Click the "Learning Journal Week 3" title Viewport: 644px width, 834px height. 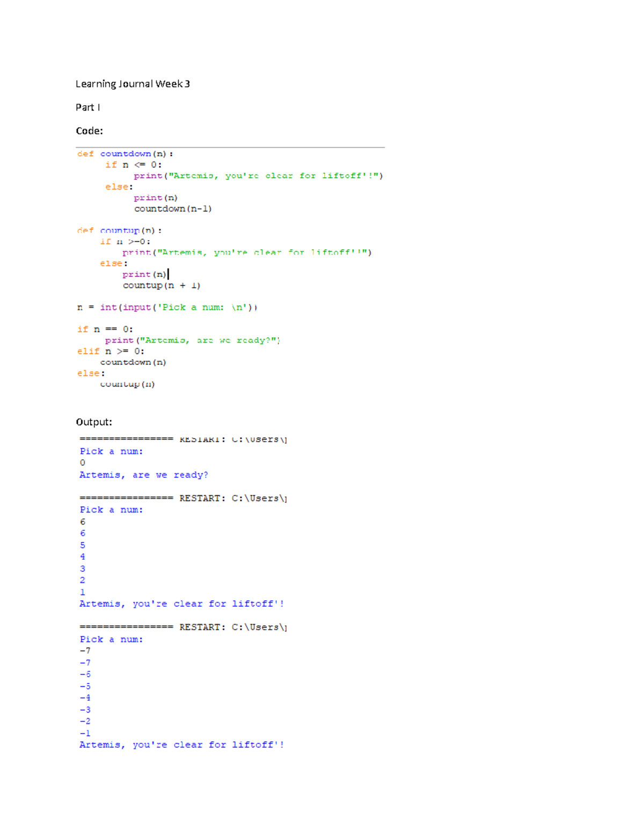pos(133,84)
